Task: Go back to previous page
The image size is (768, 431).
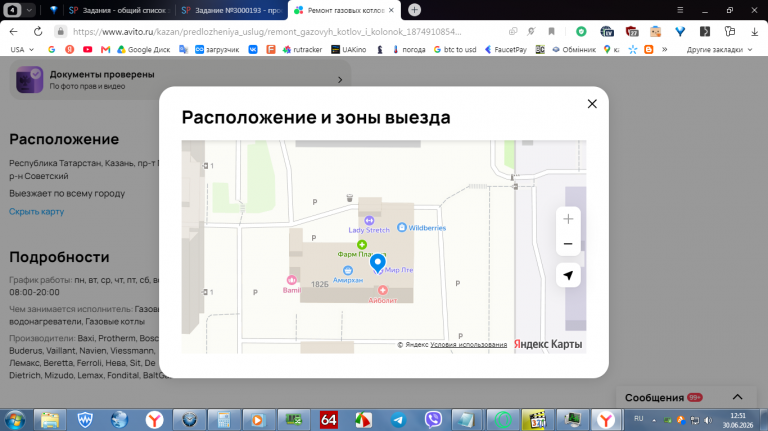Action: 13,31
